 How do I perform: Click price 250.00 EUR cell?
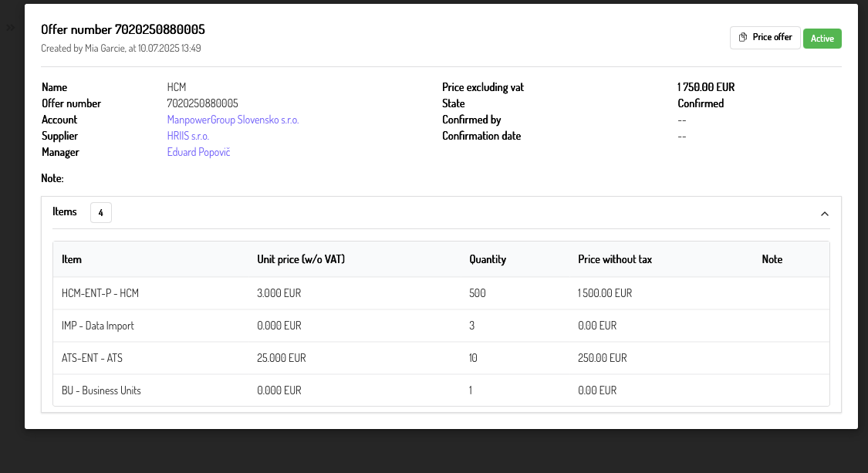[603, 358]
